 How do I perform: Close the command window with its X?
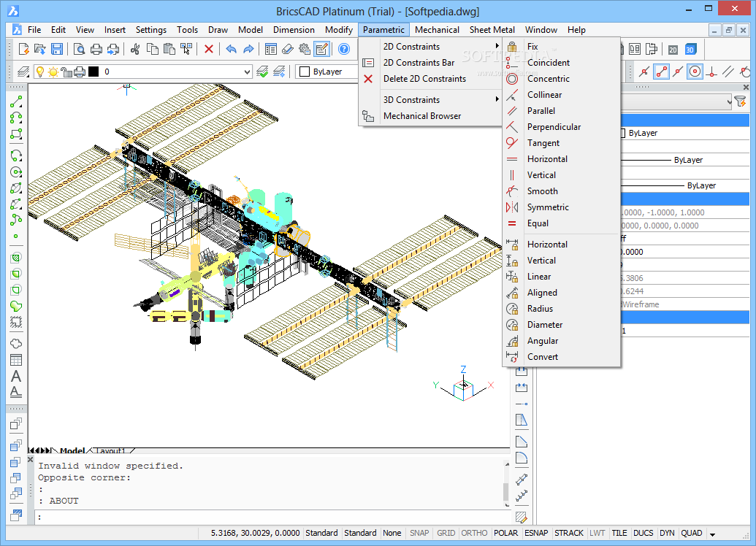[x=31, y=460]
